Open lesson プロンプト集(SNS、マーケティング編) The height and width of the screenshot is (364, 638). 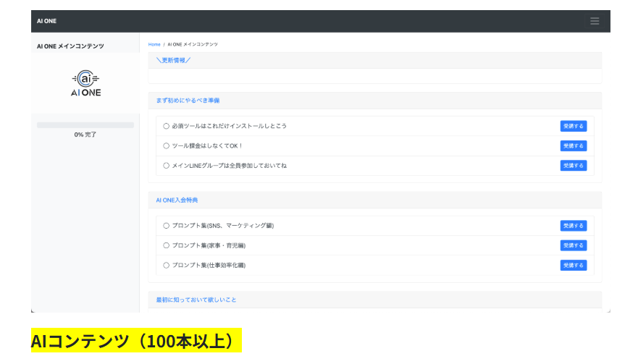coord(223,226)
